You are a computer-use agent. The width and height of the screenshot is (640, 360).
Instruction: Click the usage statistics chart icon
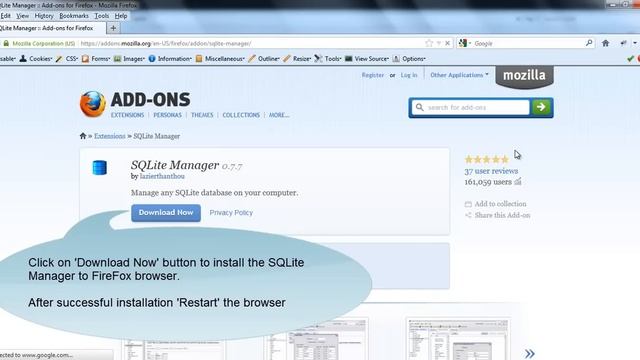[x=518, y=182]
